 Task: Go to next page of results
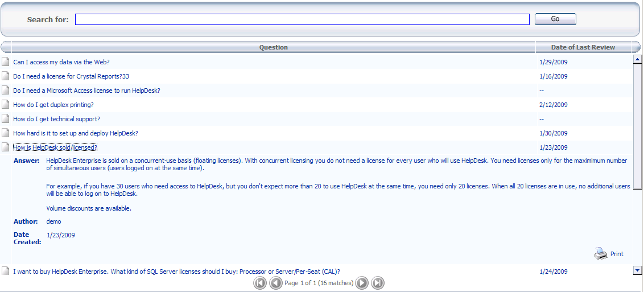[x=362, y=283]
